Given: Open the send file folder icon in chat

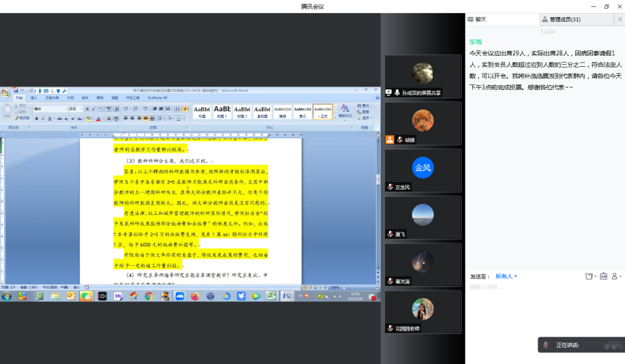Looking at the screenshot, I should (x=588, y=276).
